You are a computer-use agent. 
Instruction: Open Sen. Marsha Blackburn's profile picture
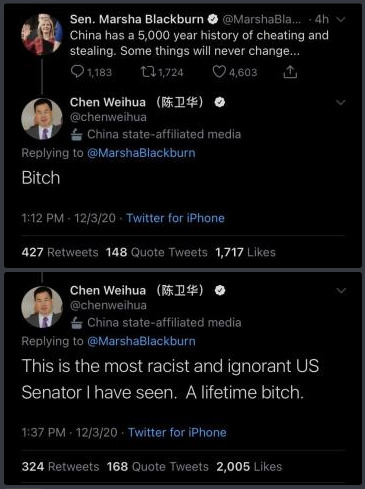click(x=42, y=34)
